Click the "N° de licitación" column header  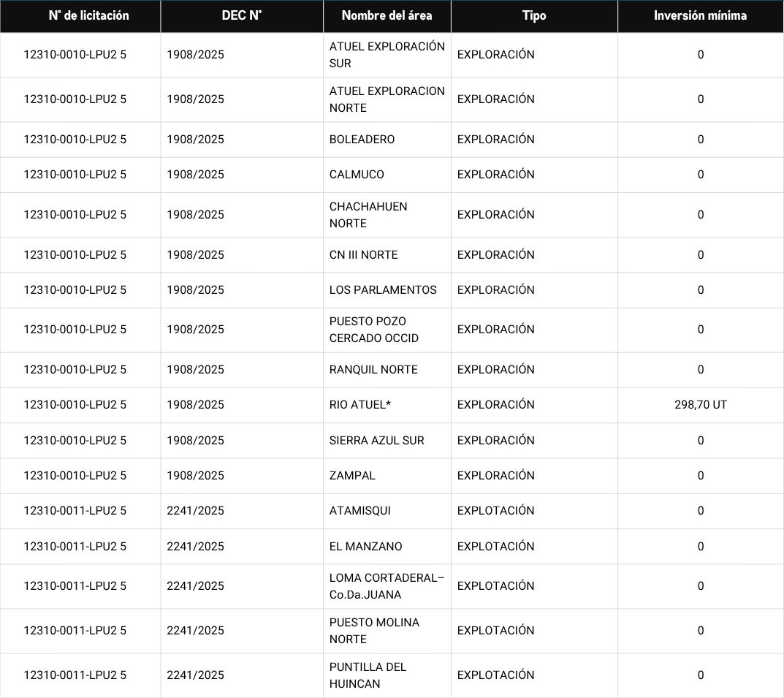pos(88,15)
